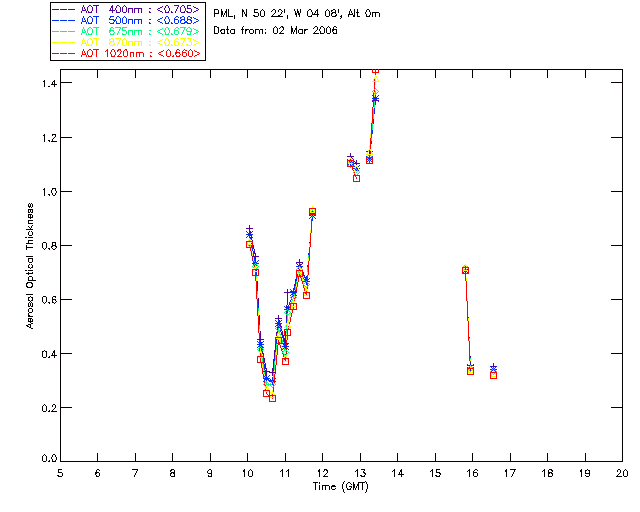Click the AOT 400nm legend entry

click(126, 9)
